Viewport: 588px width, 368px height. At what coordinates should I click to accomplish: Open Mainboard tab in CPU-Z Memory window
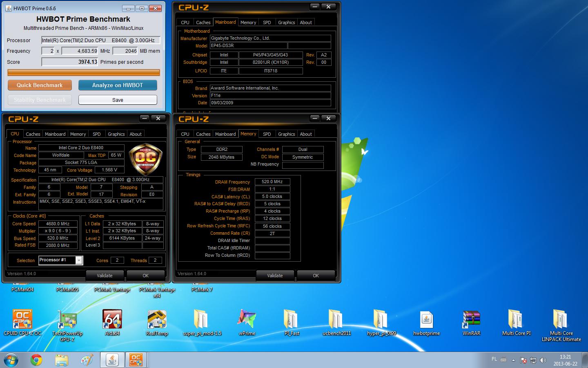click(225, 134)
